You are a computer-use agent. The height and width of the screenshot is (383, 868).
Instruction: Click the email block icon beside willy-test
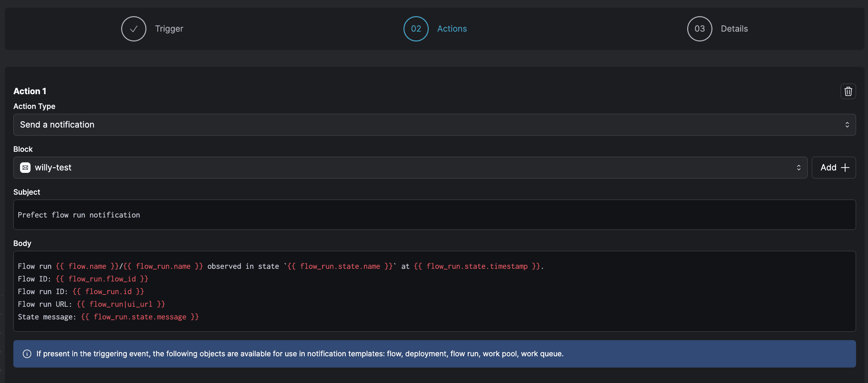pyautogui.click(x=25, y=168)
